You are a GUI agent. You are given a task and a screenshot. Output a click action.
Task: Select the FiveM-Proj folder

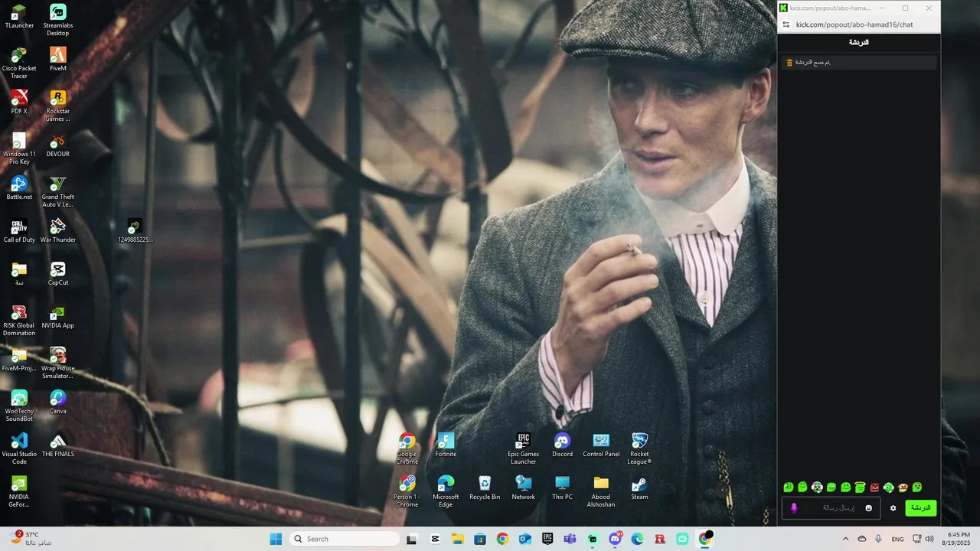19,360
